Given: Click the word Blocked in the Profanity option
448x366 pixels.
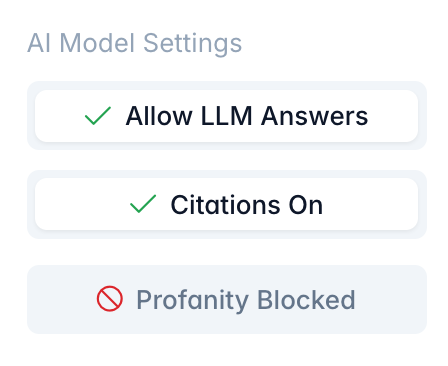Looking at the screenshot, I should coord(306,299).
